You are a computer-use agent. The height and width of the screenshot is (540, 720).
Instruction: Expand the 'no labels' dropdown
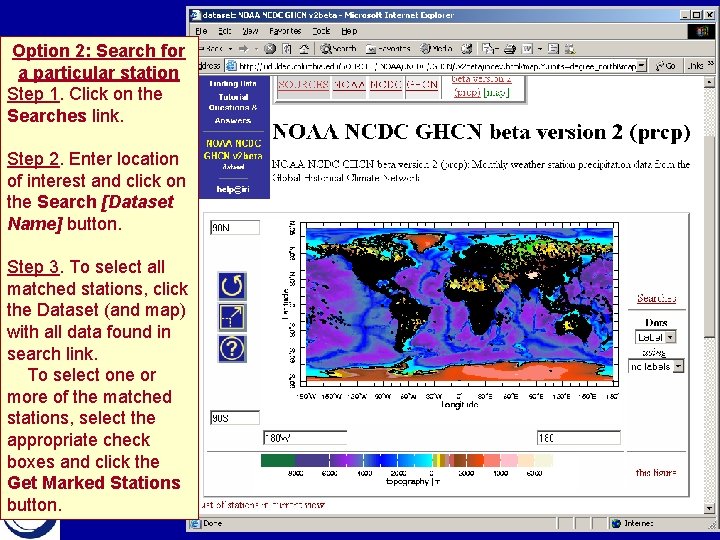pos(678,366)
